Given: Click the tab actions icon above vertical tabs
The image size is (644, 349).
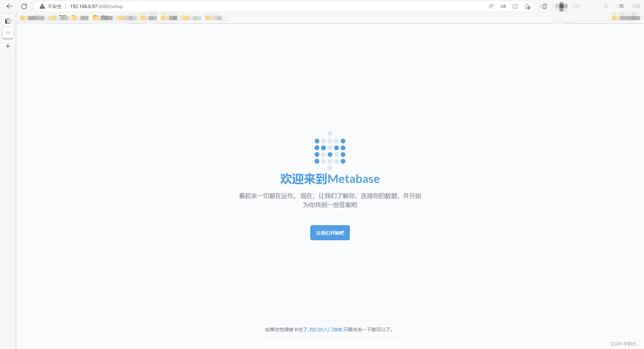Looking at the screenshot, I should point(8,21).
